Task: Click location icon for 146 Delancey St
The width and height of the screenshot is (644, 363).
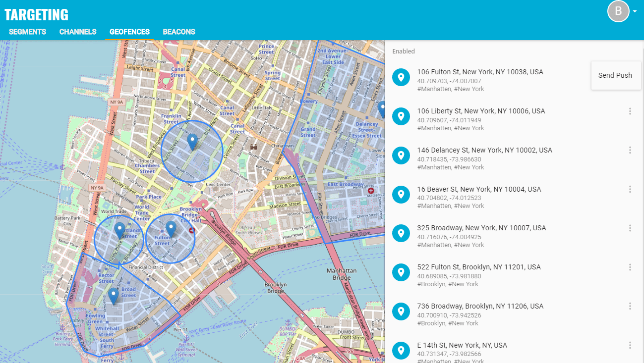Action: pyautogui.click(x=401, y=156)
